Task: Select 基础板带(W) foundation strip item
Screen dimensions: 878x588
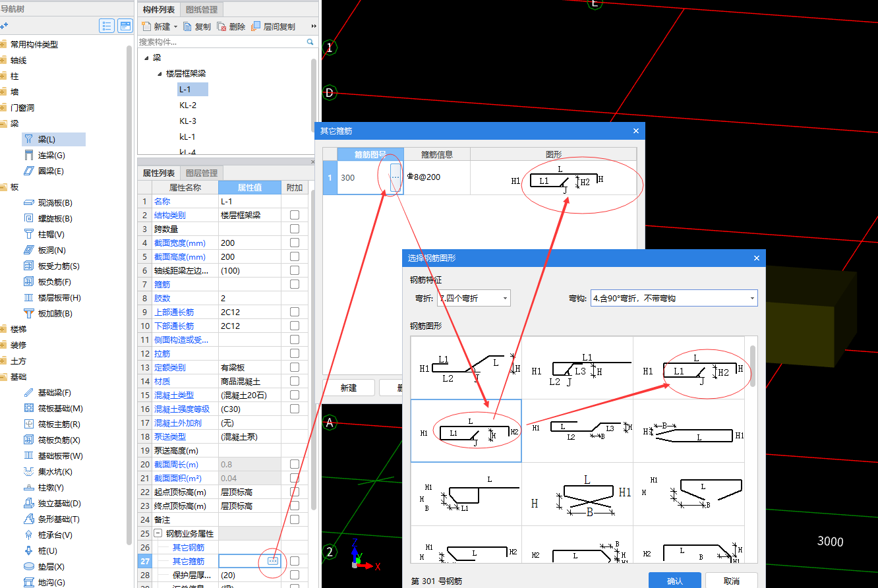Action: pos(60,456)
